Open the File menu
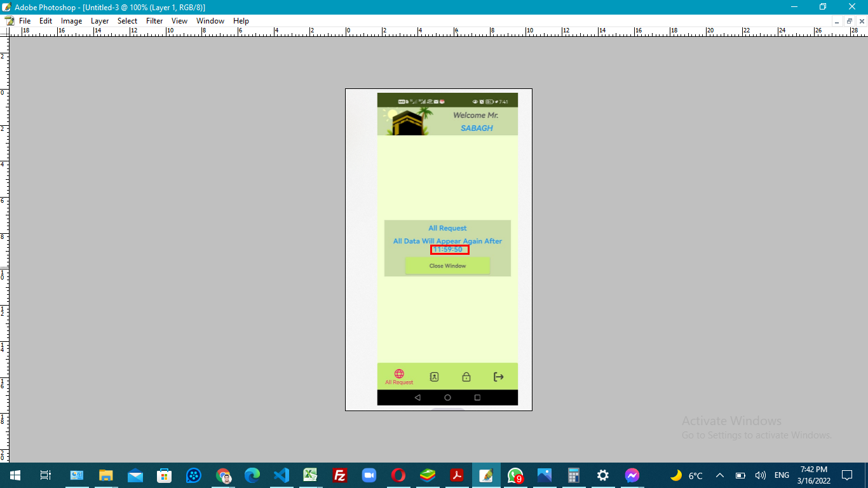 pos(25,21)
